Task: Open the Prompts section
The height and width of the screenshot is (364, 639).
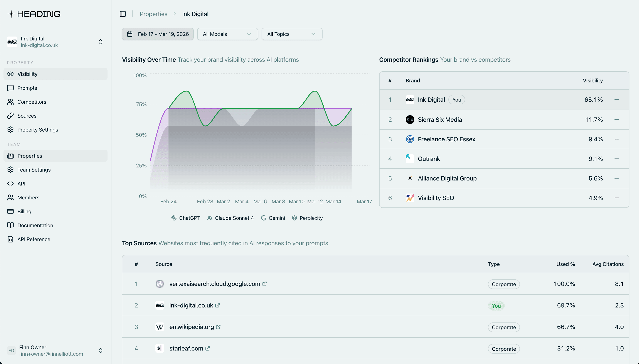Action: [x=27, y=88]
